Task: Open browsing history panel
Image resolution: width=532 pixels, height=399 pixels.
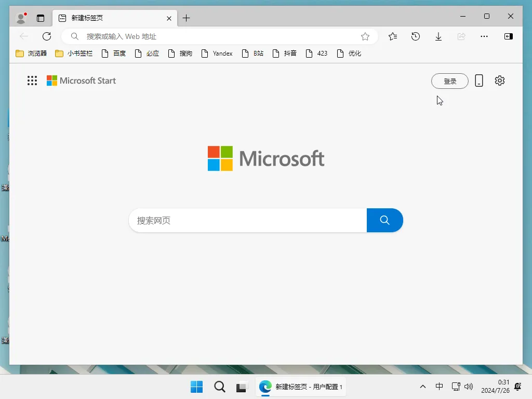Action: click(415, 36)
